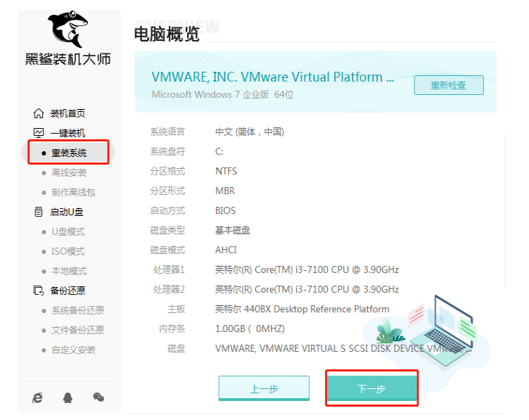Select 重装系统 in the sidebar
The height and width of the screenshot is (420, 529).
point(68,153)
